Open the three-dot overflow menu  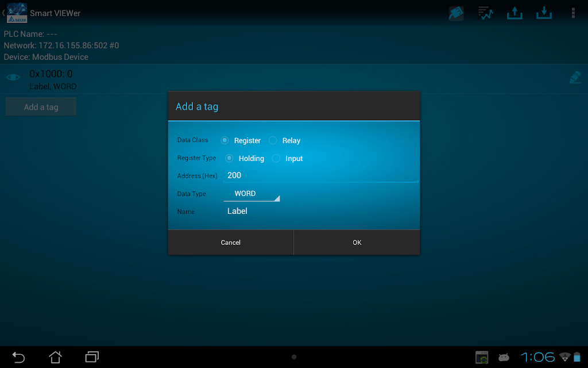[573, 13]
